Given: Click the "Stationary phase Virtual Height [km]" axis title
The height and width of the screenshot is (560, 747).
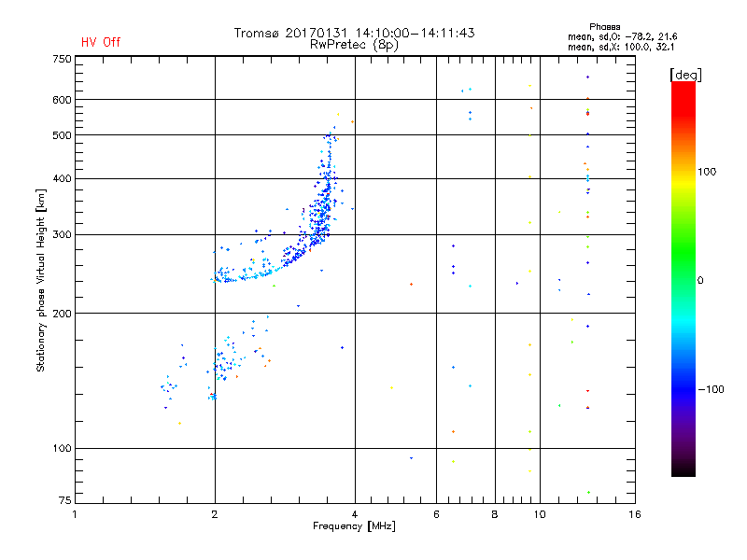Looking at the screenshot, I should tap(41, 280).
